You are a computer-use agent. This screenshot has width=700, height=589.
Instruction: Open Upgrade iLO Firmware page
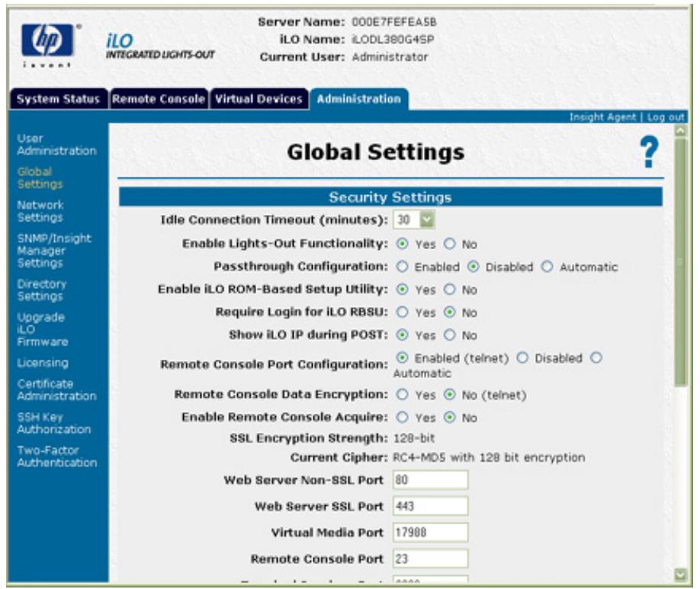tap(43, 329)
